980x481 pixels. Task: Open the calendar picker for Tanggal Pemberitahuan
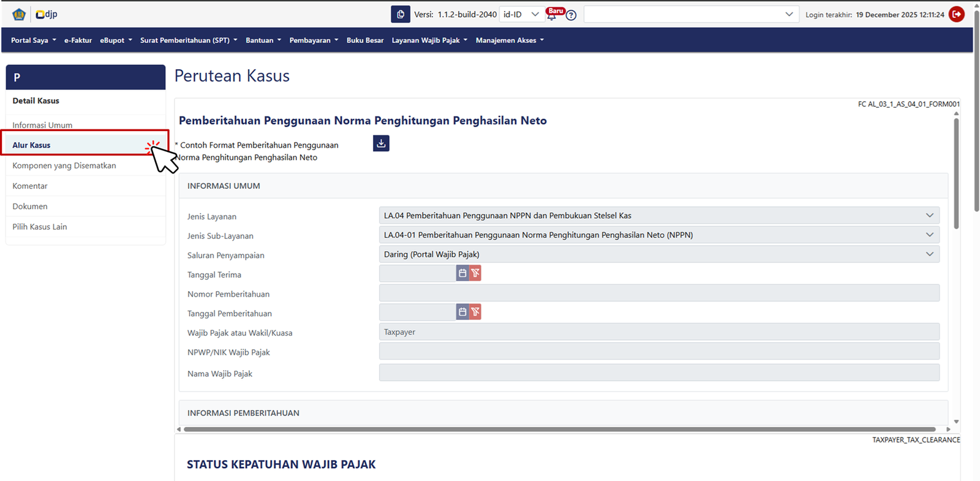pos(462,312)
